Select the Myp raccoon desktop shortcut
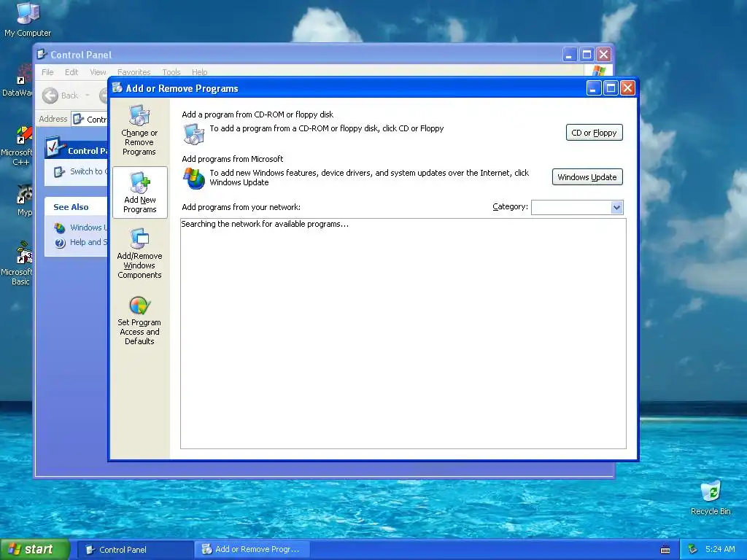 (x=24, y=201)
